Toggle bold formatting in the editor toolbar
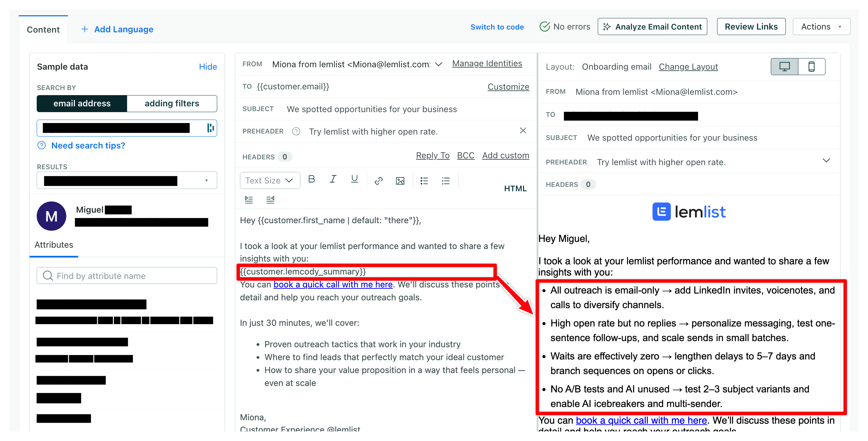 point(311,180)
